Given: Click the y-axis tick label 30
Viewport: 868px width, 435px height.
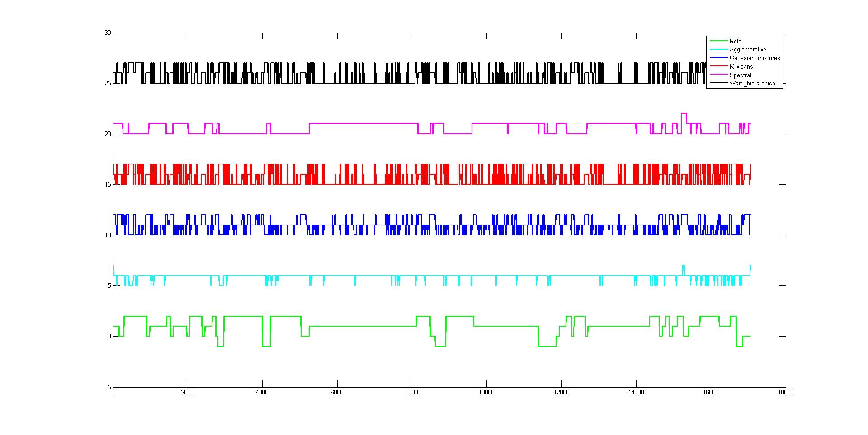Looking at the screenshot, I should coord(107,33).
